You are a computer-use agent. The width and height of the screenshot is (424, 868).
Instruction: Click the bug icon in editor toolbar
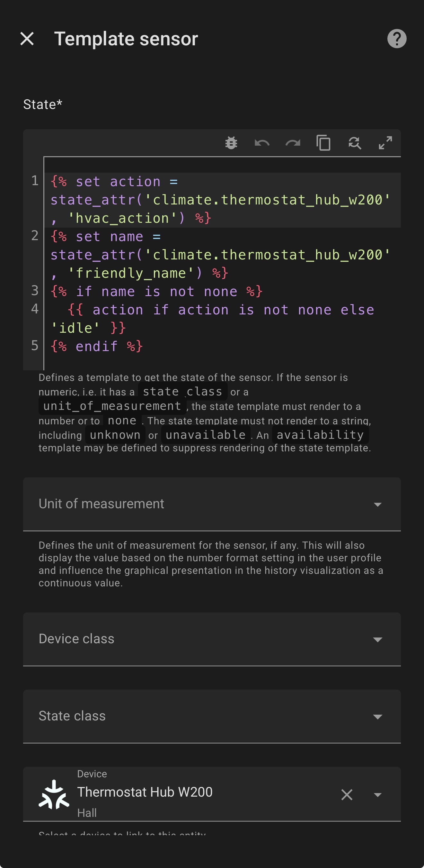click(231, 143)
